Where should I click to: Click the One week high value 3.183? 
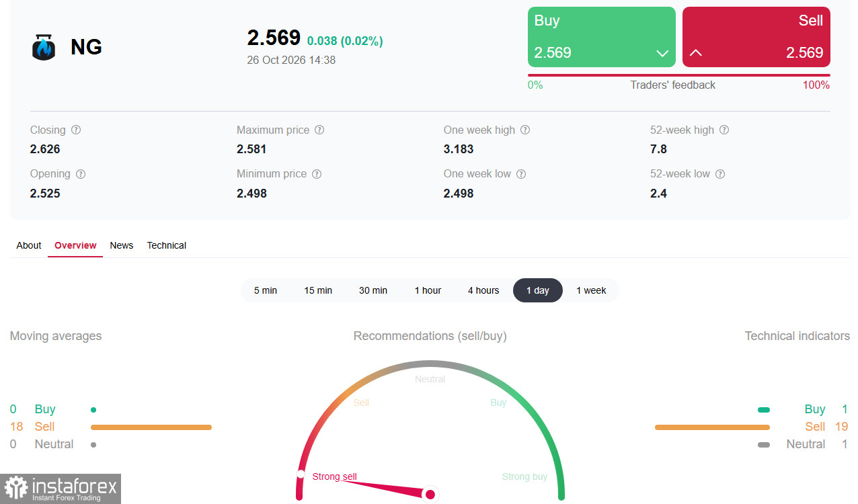pyautogui.click(x=459, y=149)
